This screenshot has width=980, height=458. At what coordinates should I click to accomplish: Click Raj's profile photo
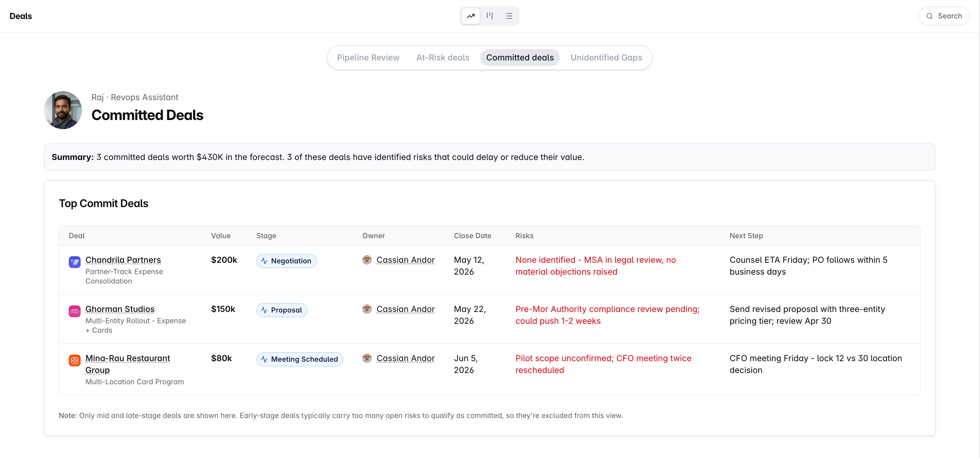[x=63, y=110]
